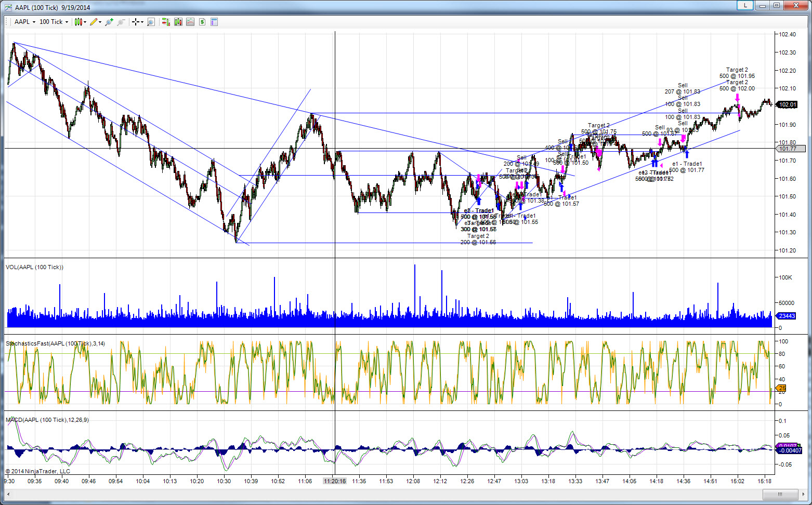Expand the cursor type dropdown arrow

[x=142, y=22]
